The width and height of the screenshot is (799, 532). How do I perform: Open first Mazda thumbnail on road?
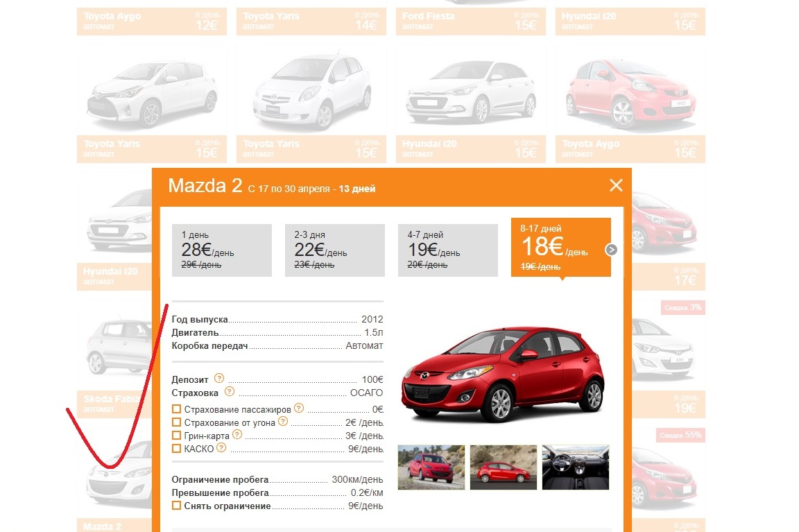431,467
